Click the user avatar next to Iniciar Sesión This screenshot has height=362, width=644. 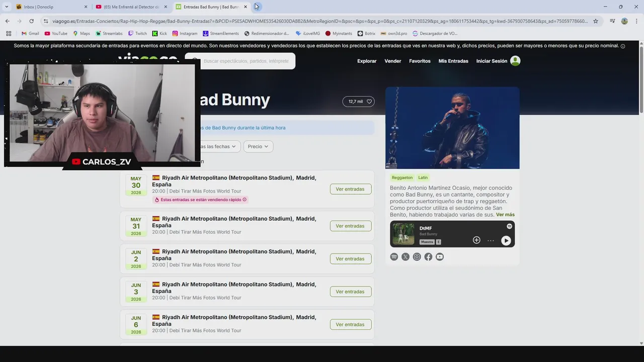515,61
